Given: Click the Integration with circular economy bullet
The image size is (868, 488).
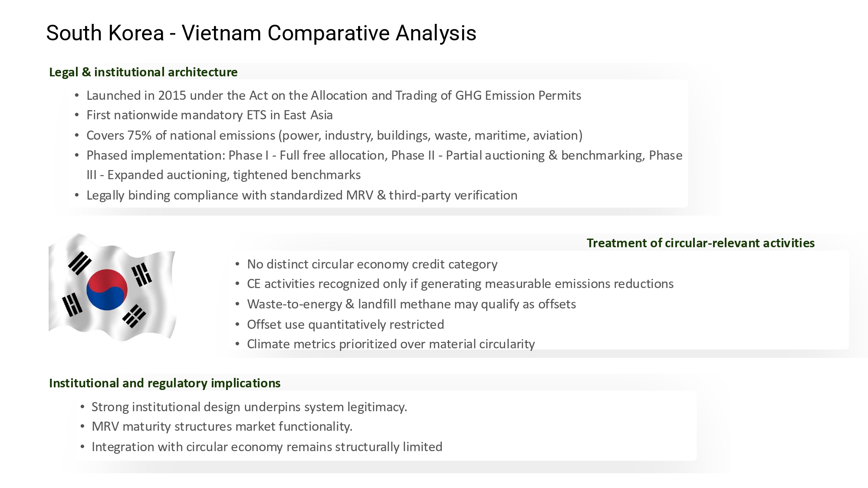Looking at the screenshot, I should (266, 447).
